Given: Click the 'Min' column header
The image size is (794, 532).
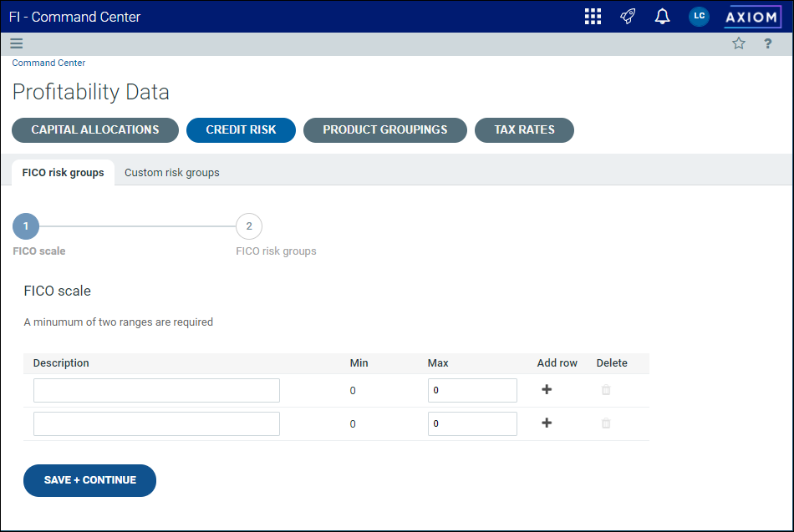Looking at the screenshot, I should click(359, 363).
